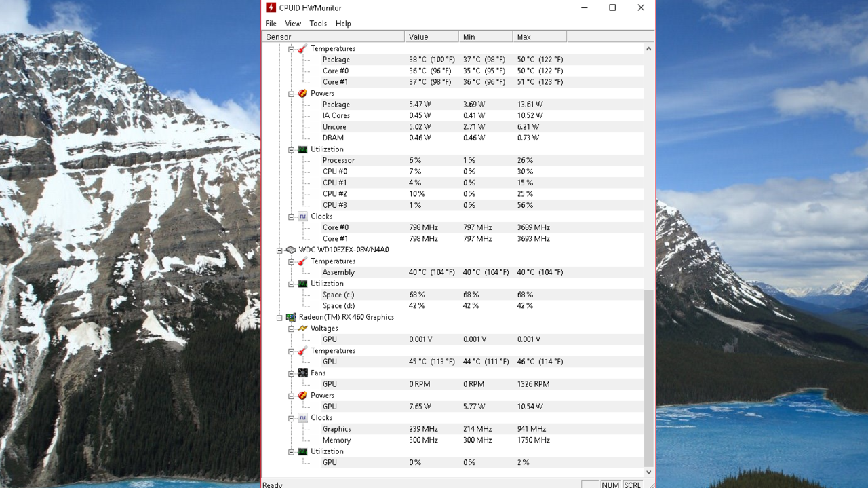Click the Min column header
The height and width of the screenshot is (488, 868).
click(486, 37)
